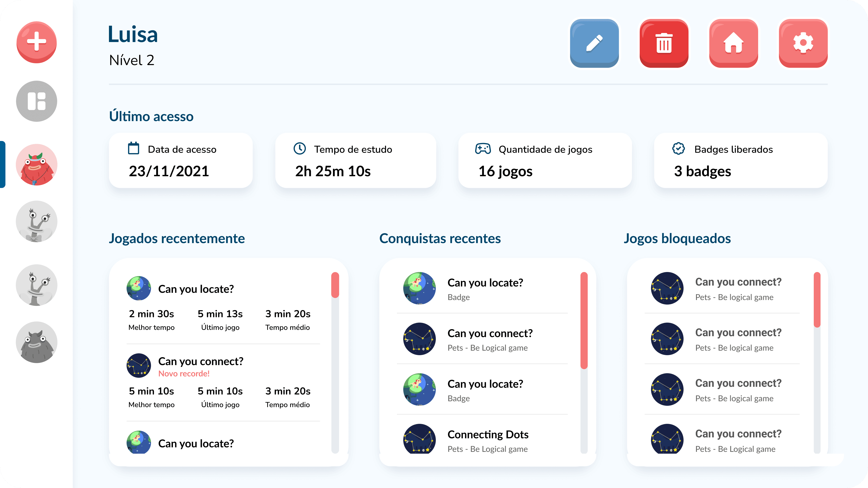Screen dimensions: 868x488
Task: Select first blocked Can you connect? game
Action: (738, 288)
